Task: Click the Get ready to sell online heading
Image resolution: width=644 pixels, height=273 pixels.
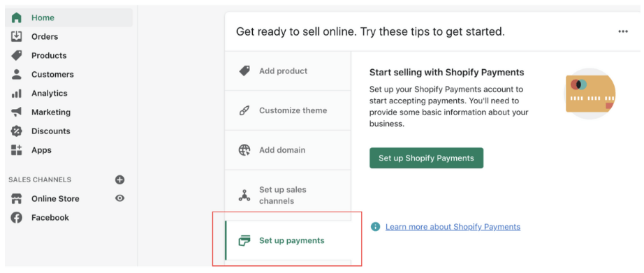Action: coord(370,31)
